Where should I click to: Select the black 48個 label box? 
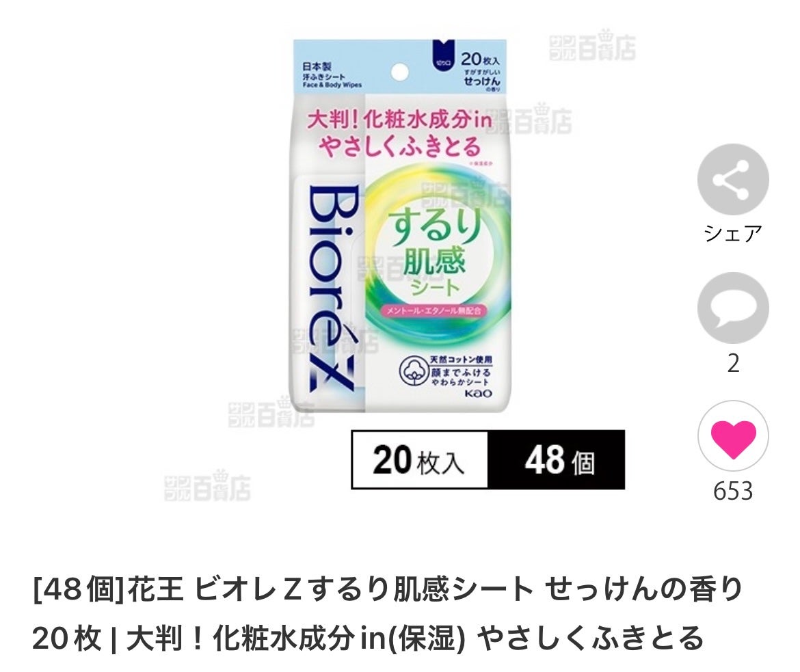(556, 460)
